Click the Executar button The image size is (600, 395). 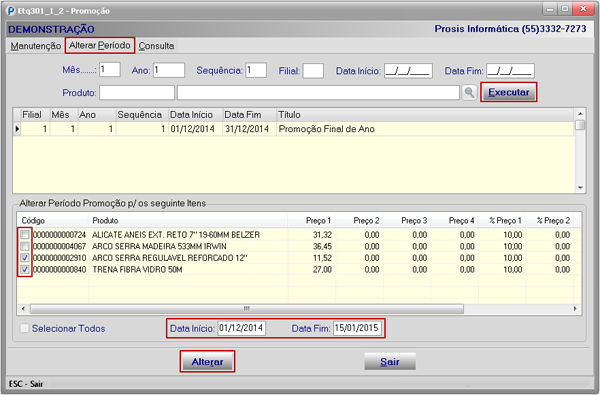(509, 92)
